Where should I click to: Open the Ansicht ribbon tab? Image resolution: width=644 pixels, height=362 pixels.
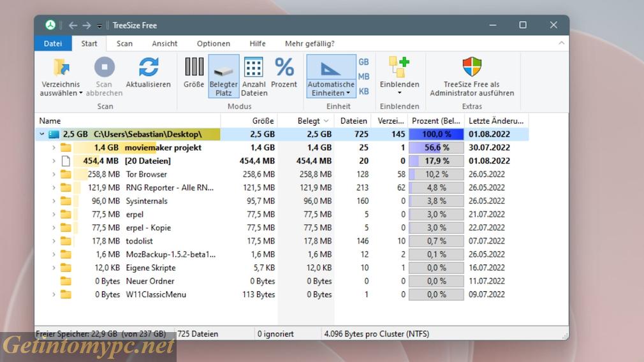[165, 43]
